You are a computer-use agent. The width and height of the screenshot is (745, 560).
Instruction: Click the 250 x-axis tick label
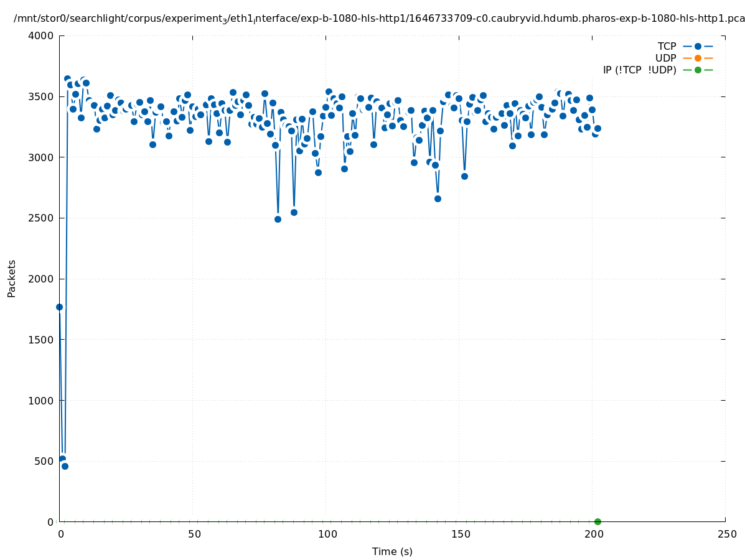coord(726,534)
